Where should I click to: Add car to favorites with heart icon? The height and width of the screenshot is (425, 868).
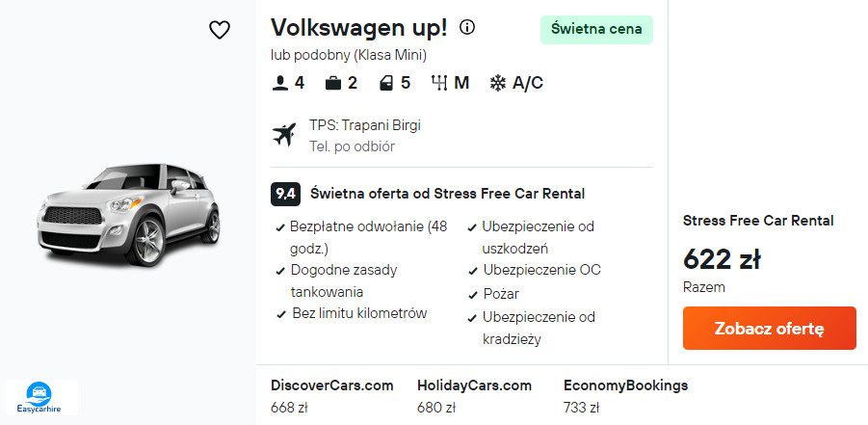220,30
